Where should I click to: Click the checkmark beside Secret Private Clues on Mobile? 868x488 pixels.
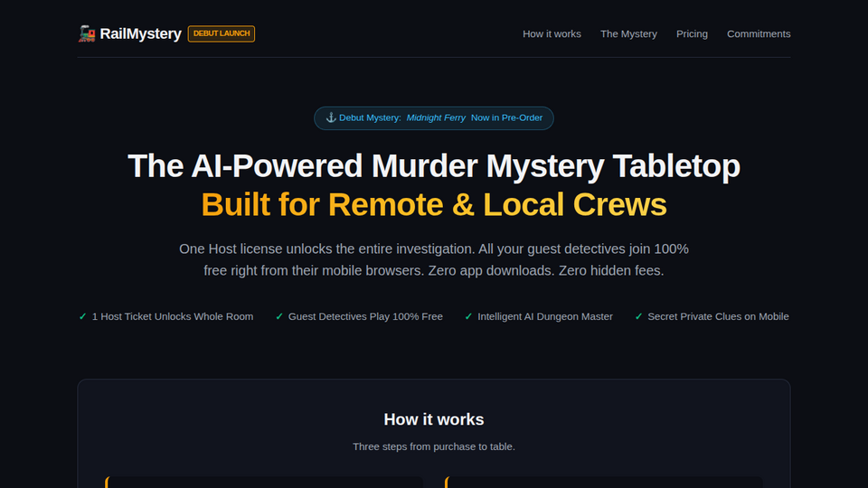[x=638, y=316]
